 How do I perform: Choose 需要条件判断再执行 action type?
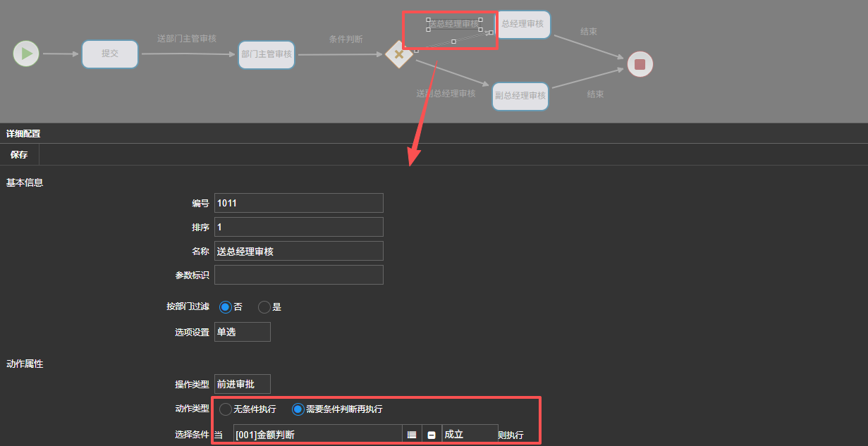pos(298,409)
